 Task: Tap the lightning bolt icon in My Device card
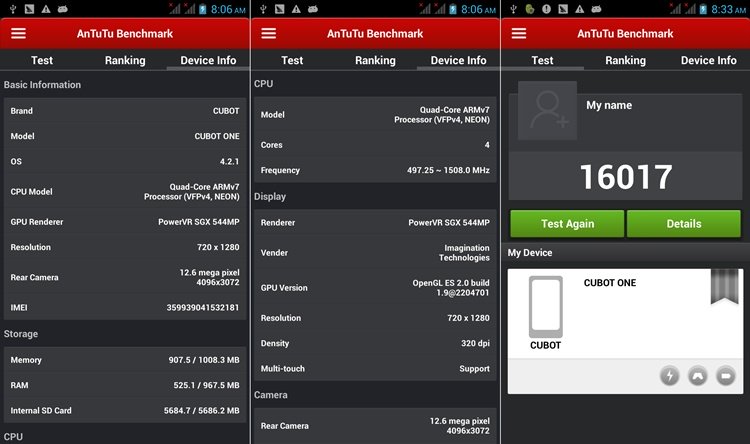pyautogui.click(x=670, y=376)
